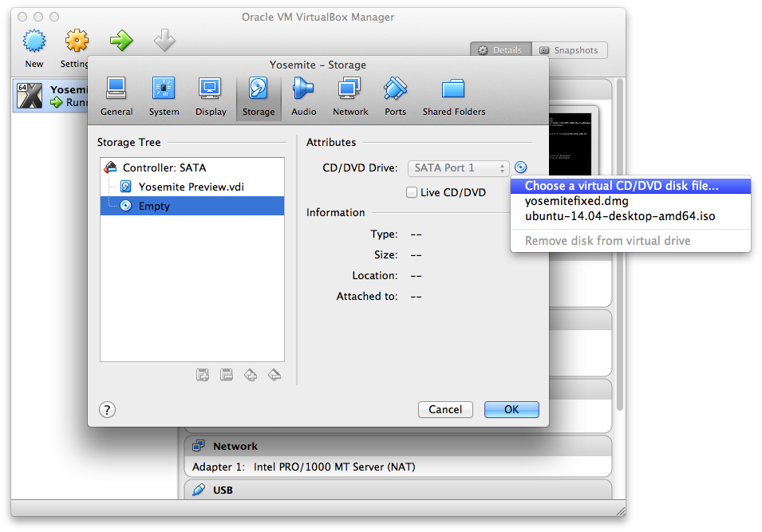
Task: Switch to the Audio settings pane
Action: [x=303, y=97]
